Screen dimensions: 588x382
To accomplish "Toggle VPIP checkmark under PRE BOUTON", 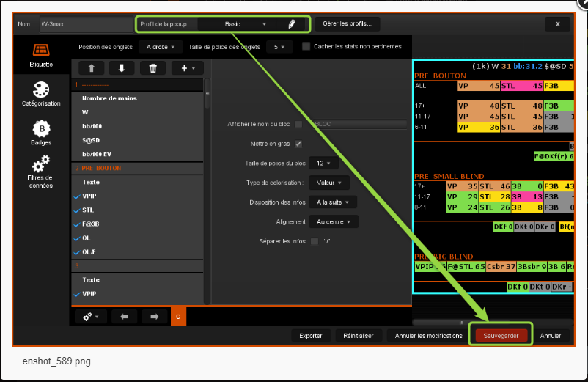I will pyautogui.click(x=77, y=196).
